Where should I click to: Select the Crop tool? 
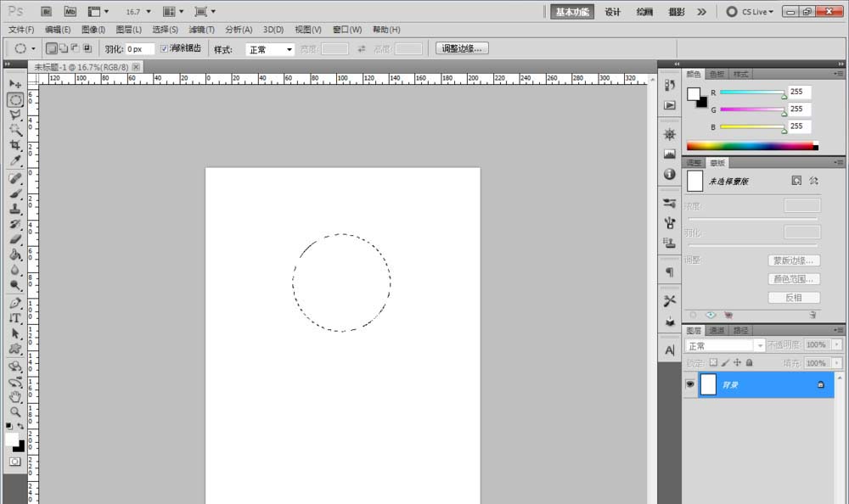click(x=15, y=145)
